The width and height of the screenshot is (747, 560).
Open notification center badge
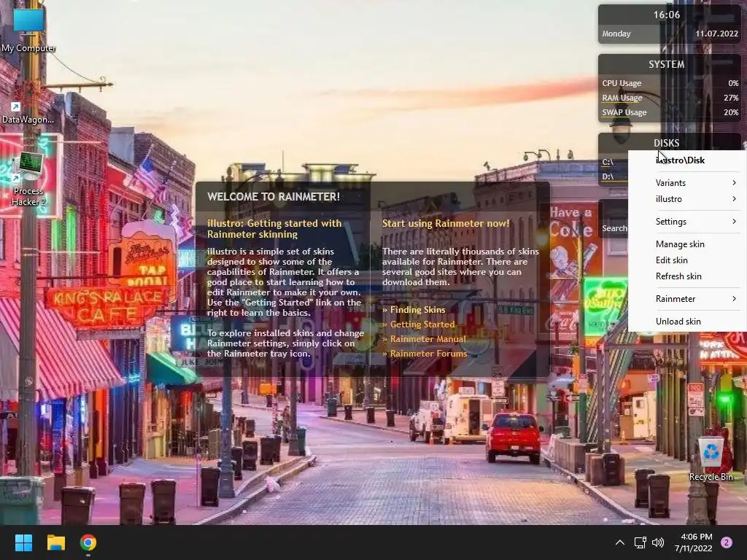click(x=726, y=542)
